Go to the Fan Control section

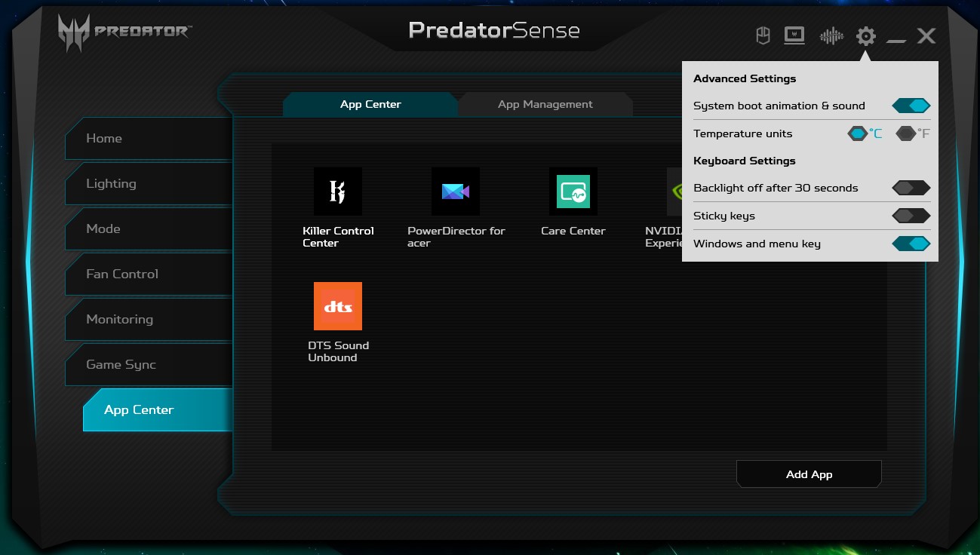(122, 274)
